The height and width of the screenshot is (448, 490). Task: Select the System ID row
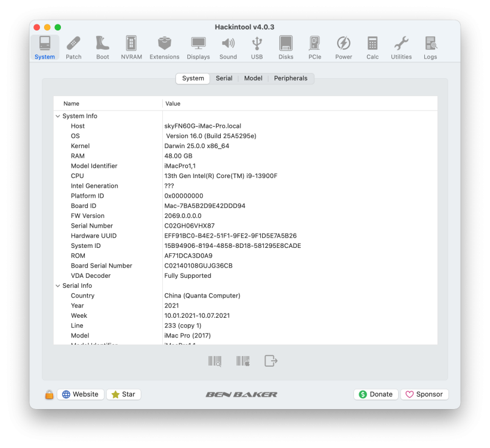point(246,246)
